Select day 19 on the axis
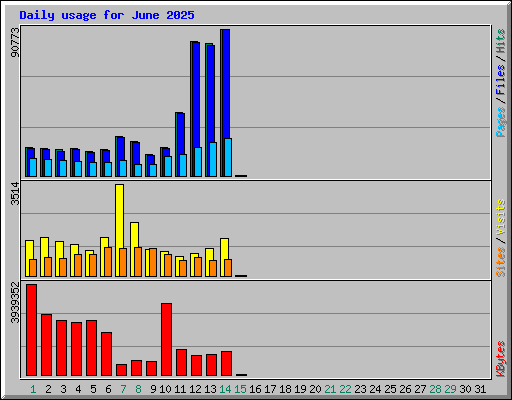This screenshot has height=400, width=512. tap(300, 389)
